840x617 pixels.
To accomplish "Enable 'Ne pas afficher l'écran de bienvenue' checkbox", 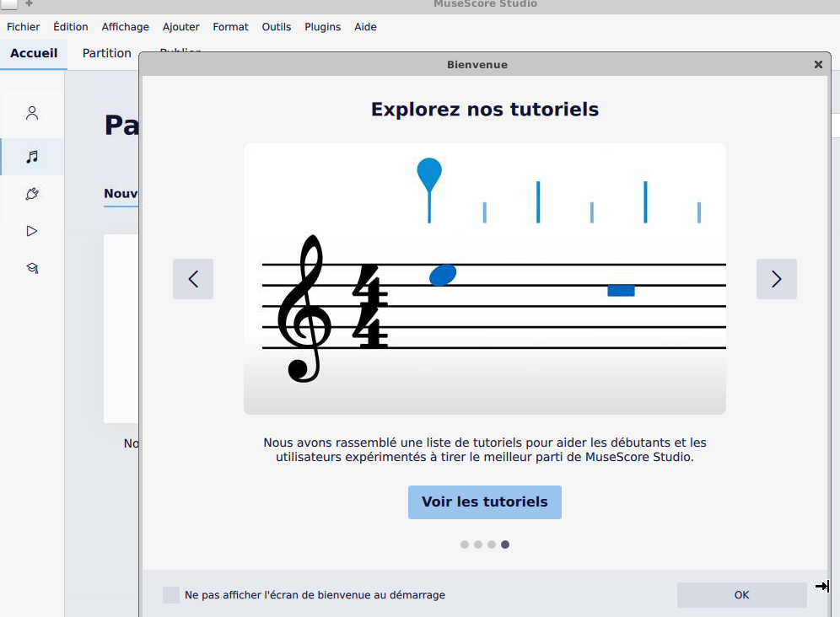I will pyautogui.click(x=171, y=595).
